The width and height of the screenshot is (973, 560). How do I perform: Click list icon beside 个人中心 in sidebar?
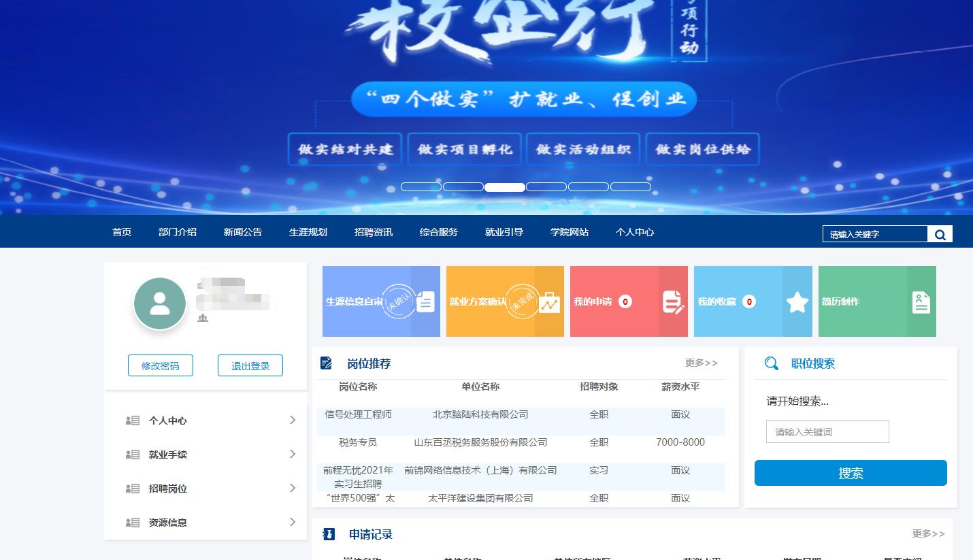click(133, 421)
